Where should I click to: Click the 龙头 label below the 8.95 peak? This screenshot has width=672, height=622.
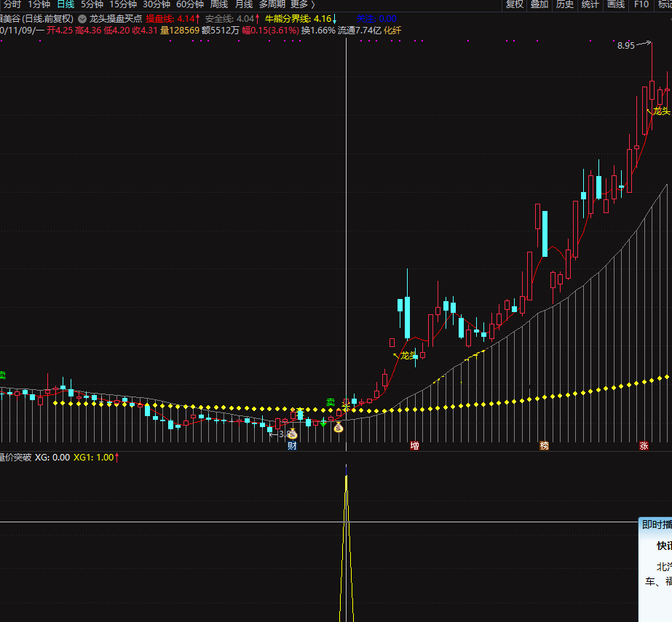click(x=661, y=111)
